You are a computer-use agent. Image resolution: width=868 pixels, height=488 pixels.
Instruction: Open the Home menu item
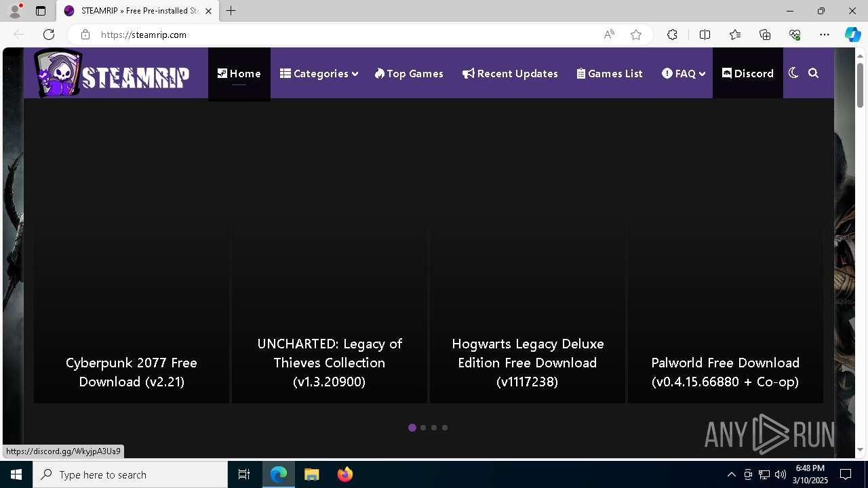coord(239,73)
